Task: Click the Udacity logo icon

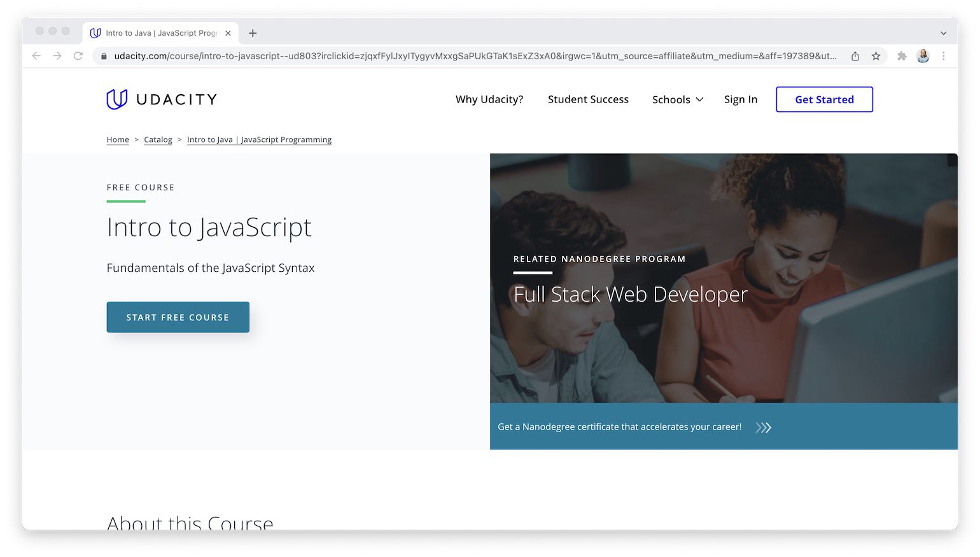Action: tap(117, 99)
